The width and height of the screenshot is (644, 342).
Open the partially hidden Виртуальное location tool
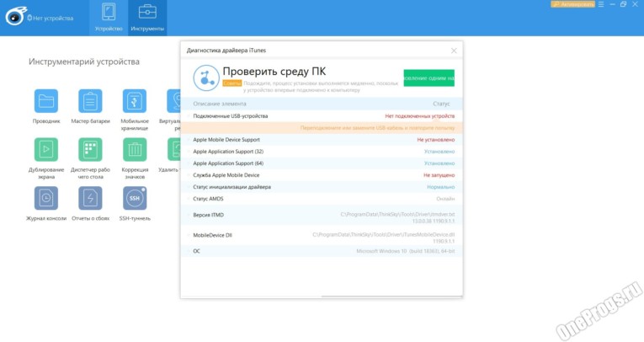[173, 101]
